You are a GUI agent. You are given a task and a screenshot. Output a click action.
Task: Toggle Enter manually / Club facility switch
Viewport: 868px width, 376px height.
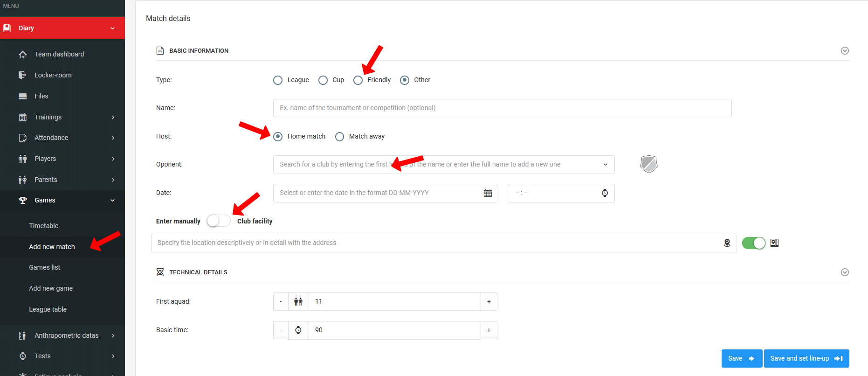pos(219,221)
